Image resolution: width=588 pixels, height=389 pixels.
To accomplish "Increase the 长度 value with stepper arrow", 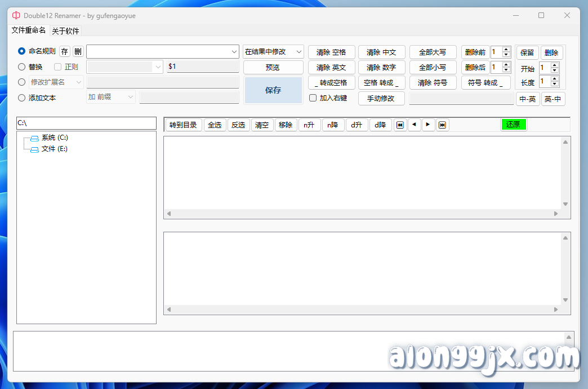I will (x=554, y=79).
